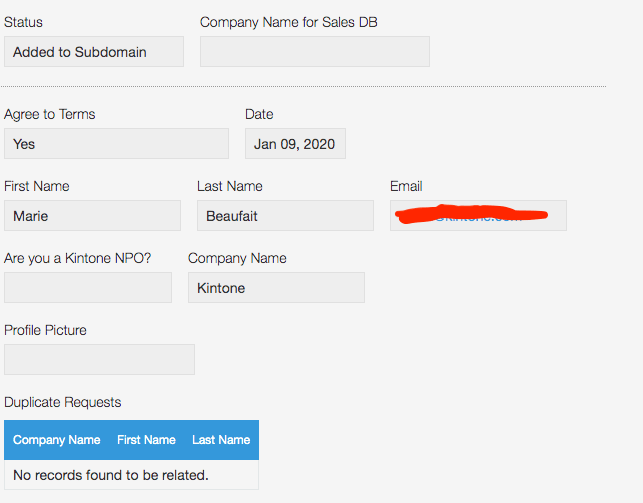The image size is (643, 503).
Task: Click the empty Profile Picture field
Action: pos(99,360)
